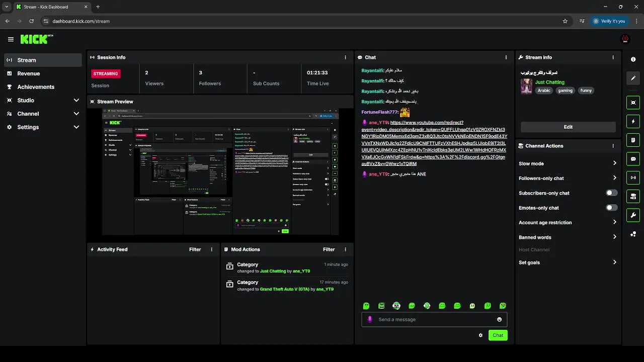Click the stream preview widget icon in sidebar
This screenshot has height=362, width=644.
pyautogui.click(x=633, y=103)
